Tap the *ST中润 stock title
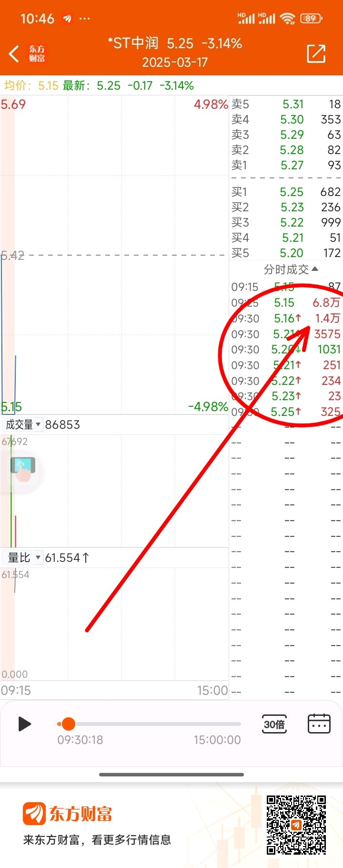 point(133,43)
